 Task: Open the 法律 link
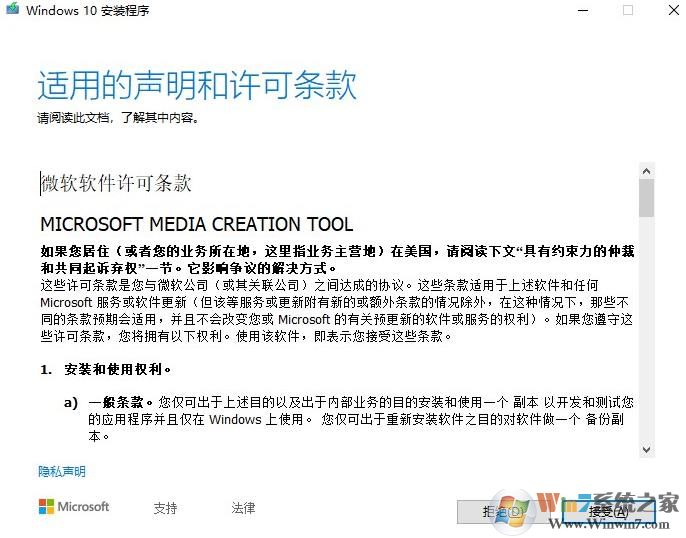pos(243,508)
